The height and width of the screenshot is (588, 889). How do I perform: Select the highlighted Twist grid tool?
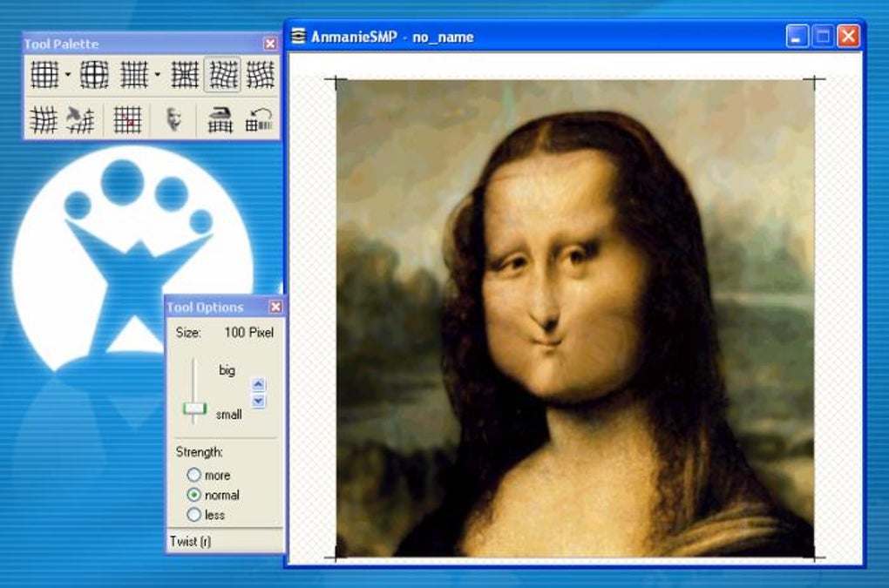tap(223, 74)
